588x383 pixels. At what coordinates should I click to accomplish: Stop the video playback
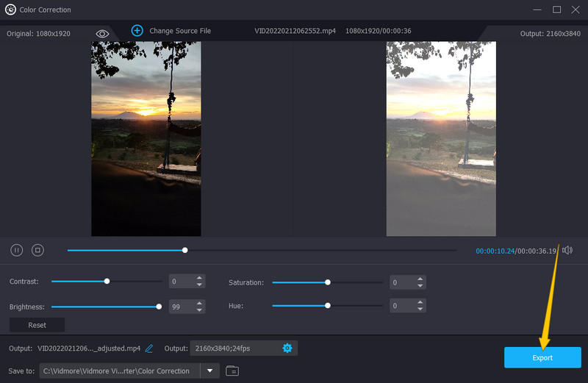click(x=37, y=250)
